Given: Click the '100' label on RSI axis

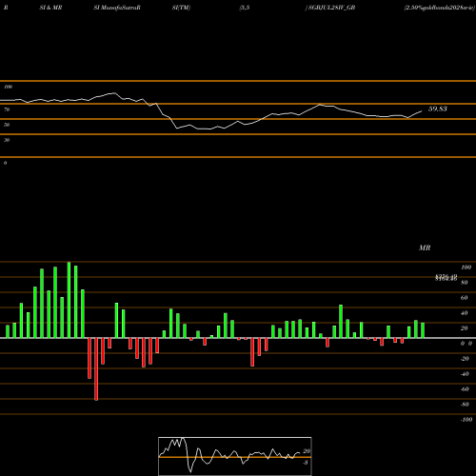Looking at the screenshot, I should point(8,87).
